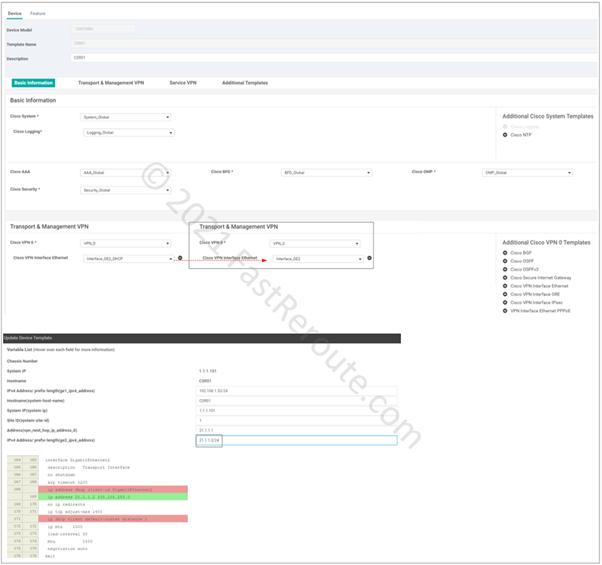Click the Template Name field
602x565 pixels.
click(x=334, y=43)
